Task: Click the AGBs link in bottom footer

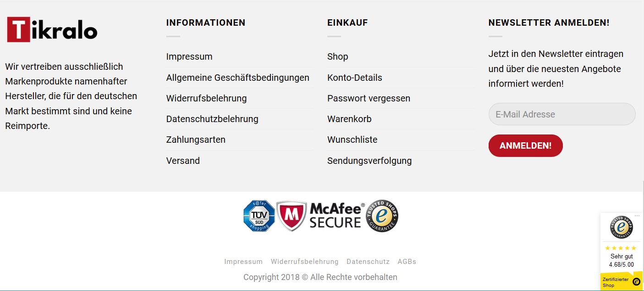Action: (407, 262)
